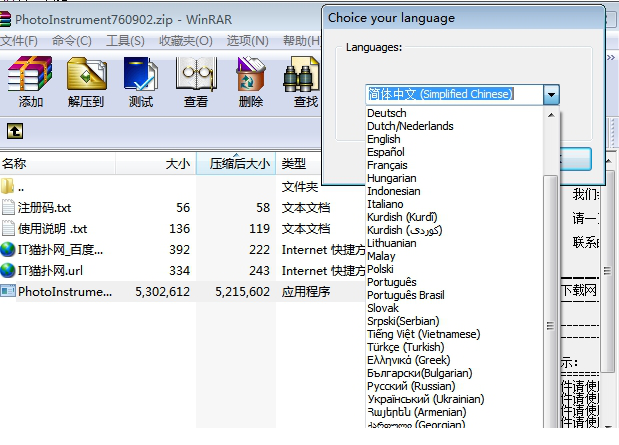The image size is (619, 445).
Task: Click the WinRAR Add (添加) toolbar icon
Action: (30, 74)
